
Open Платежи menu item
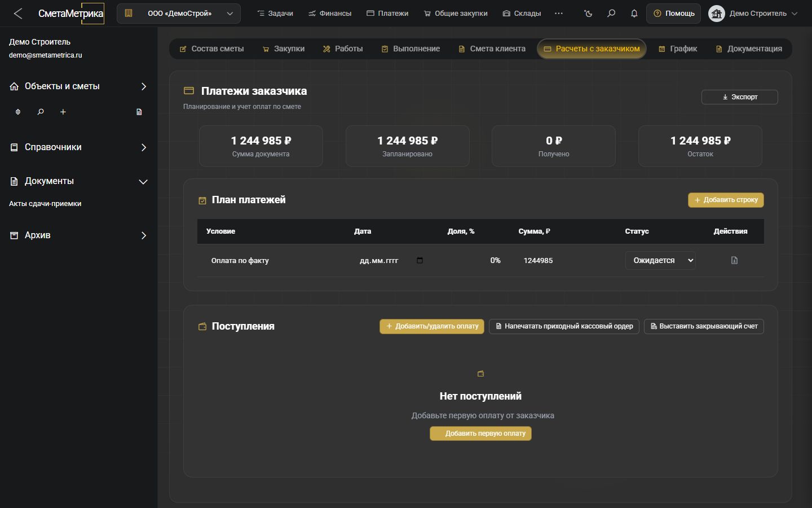coord(387,14)
